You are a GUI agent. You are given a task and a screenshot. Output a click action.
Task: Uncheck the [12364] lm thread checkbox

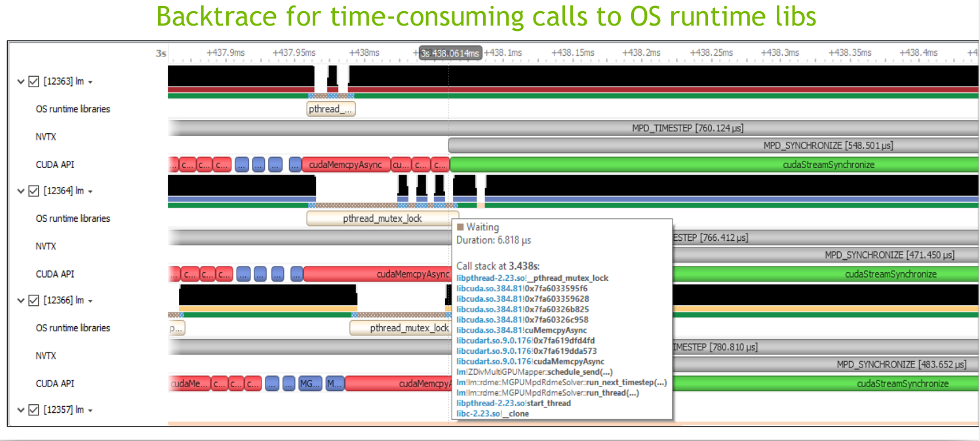34,191
